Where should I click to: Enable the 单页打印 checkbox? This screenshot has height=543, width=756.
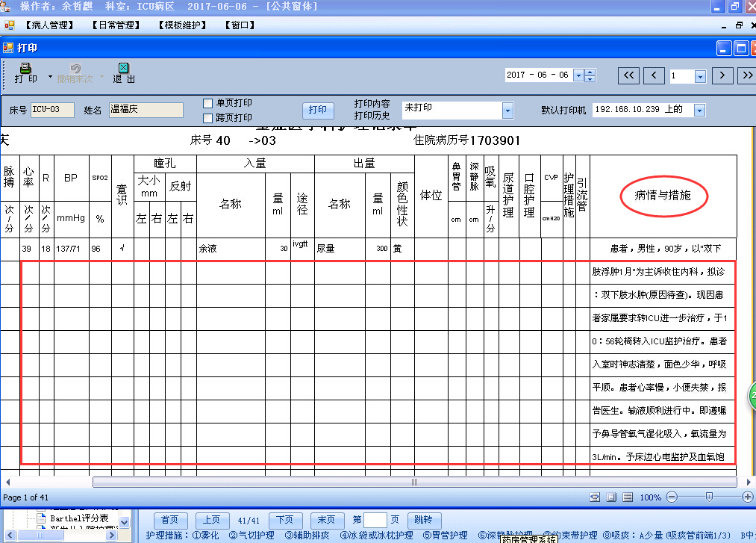click(x=207, y=103)
